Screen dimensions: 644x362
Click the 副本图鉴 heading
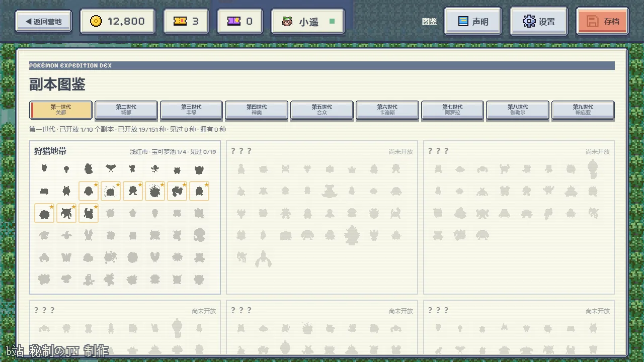57,84
